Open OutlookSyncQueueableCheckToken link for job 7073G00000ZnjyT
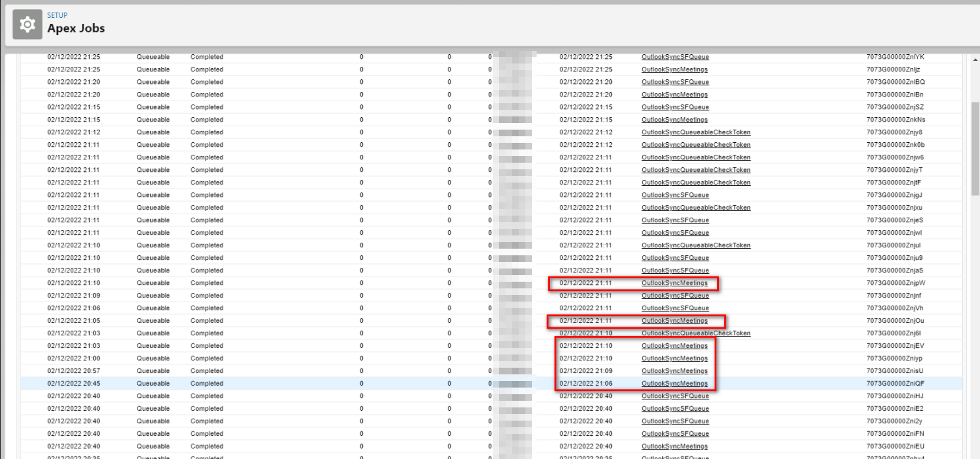This screenshot has height=459, width=980. pos(696,170)
